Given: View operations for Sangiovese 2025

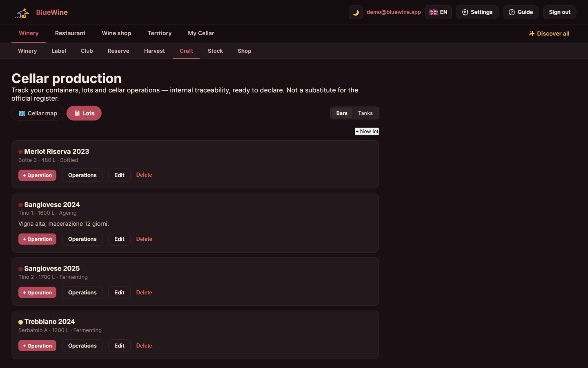Looking at the screenshot, I should click(82, 292).
